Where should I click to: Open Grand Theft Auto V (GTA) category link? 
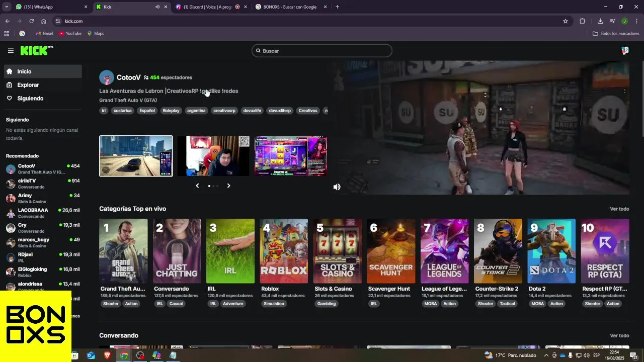click(x=128, y=101)
